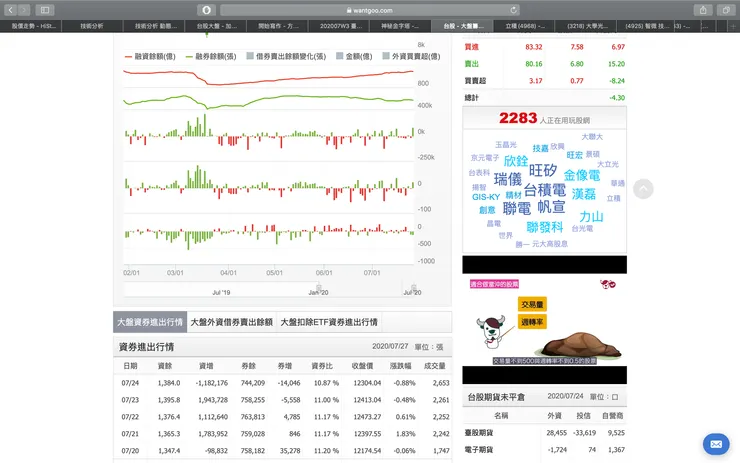The height and width of the screenshot is (463, 740).
Task: Click the 07/24 date row cell
Action: point(130,383)
